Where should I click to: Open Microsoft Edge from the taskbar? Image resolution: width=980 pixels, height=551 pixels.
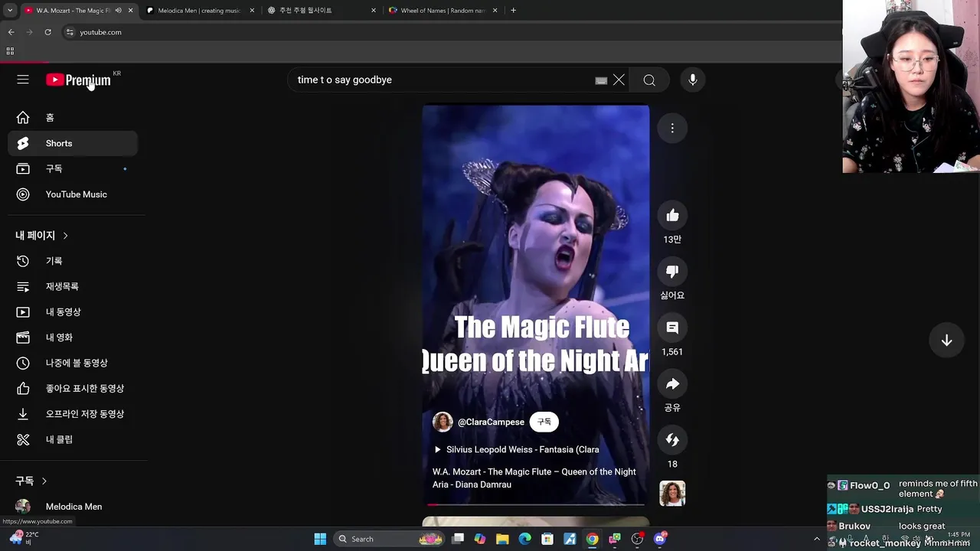(x=524, y=539)
